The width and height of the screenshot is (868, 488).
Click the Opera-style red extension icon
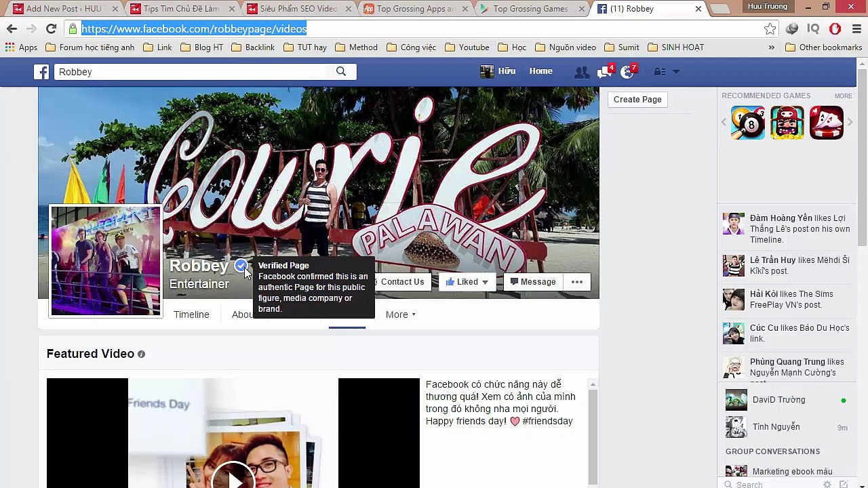pyautogui.click(x=835, y=28)
